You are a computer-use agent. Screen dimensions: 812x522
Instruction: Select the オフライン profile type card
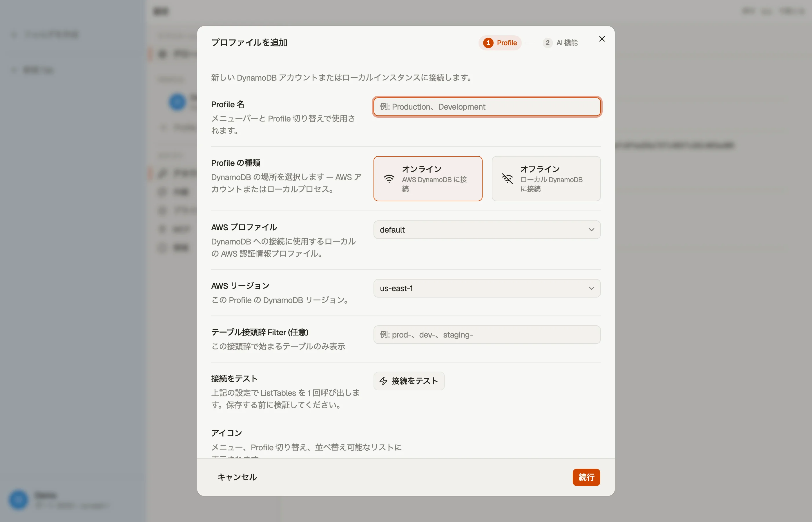click(546, 179)
